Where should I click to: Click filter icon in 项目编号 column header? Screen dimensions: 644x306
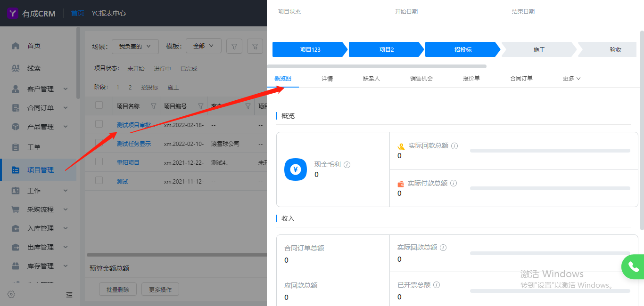coord(200,106)
